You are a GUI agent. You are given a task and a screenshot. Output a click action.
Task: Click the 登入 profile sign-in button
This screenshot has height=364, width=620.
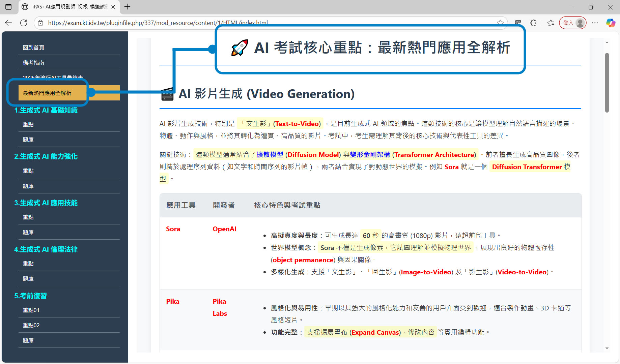click(572, 23)
